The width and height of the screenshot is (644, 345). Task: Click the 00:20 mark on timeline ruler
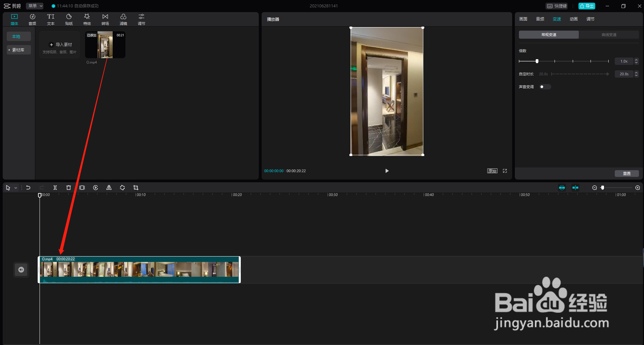[237, 195]
